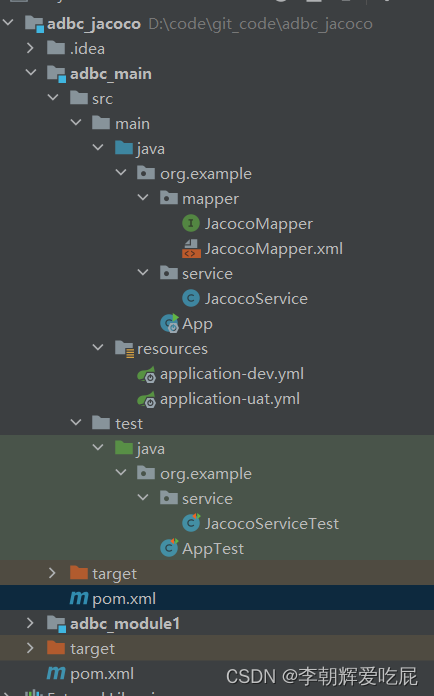This screenshot has height=696, width=434.
Task: Click the blue java sources root icon
Action: click(124, 148)
